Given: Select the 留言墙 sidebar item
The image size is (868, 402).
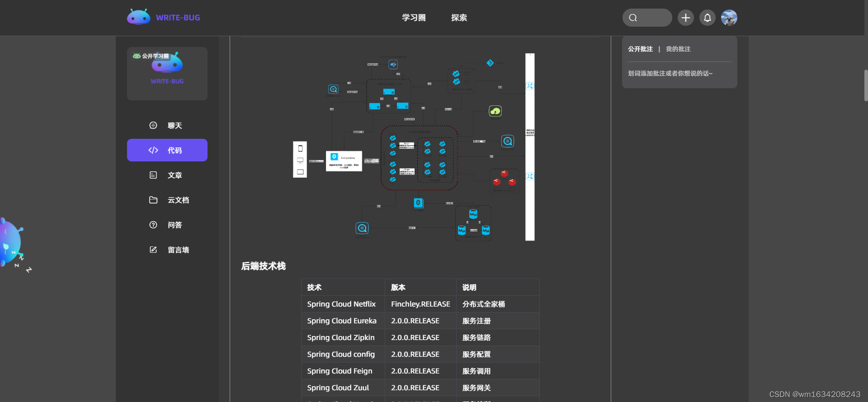Looking at the screenshot, I should (x=167, y=250).
